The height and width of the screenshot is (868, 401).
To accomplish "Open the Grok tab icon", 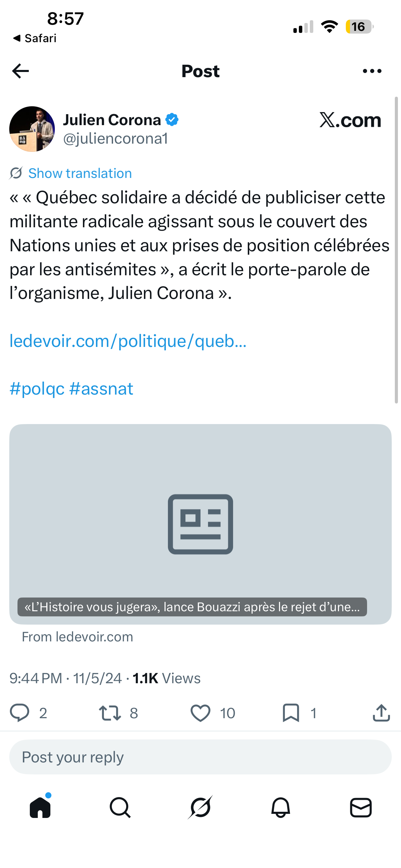I will pyautogui.click(x=200, y=807).
